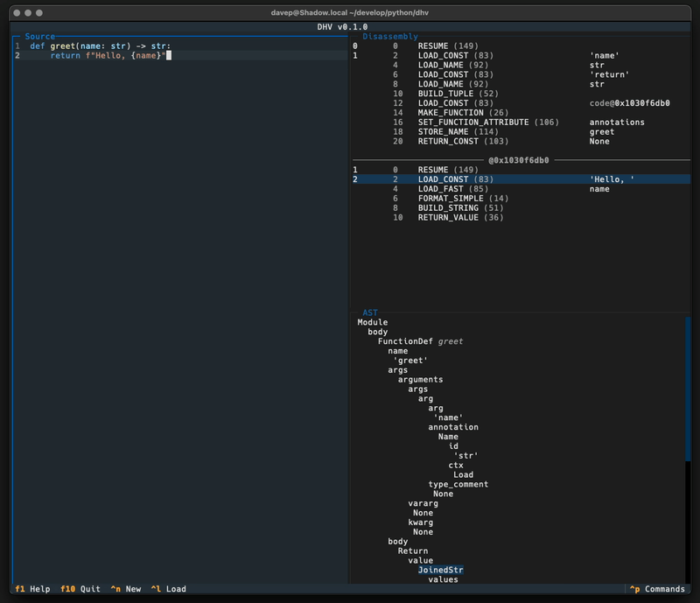Open the command palette via ^p Commands

656,589
